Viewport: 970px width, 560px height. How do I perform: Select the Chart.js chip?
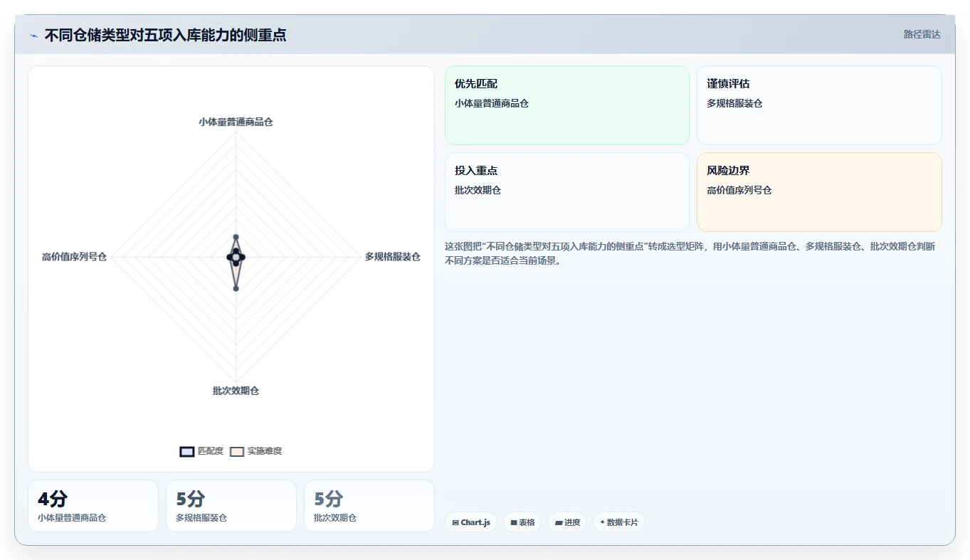tap(471, 522)
